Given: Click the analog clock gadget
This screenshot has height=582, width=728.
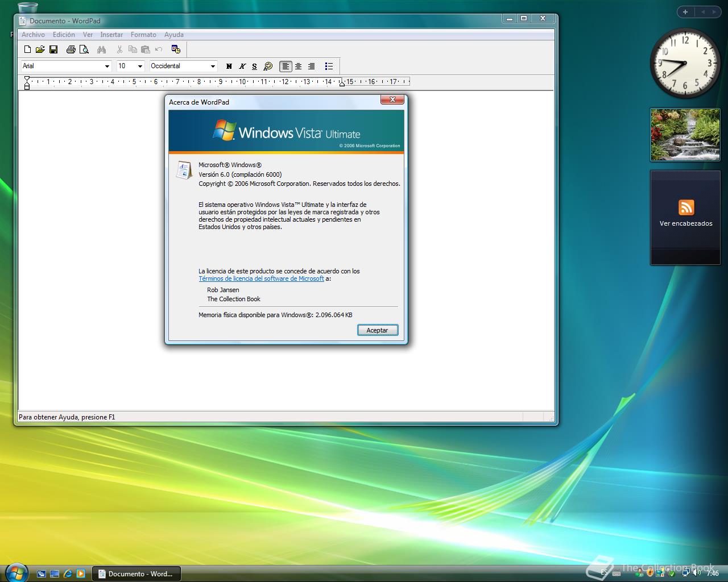Looking at the screenshot, I should (685, 63).
